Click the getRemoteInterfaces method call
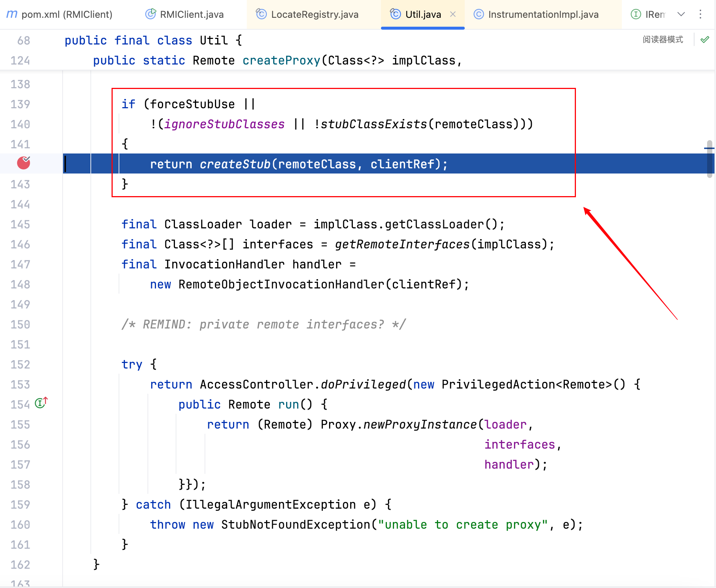This screenshot has height=588, width=716. (x=402, y=244)
